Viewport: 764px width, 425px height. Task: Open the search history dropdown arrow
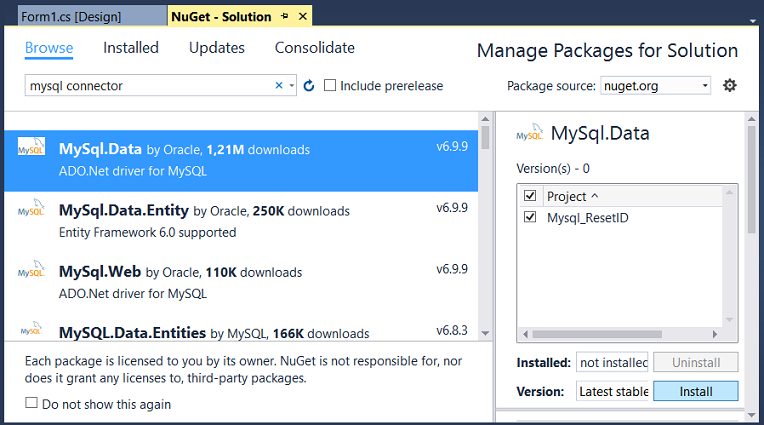coord(291,85)
